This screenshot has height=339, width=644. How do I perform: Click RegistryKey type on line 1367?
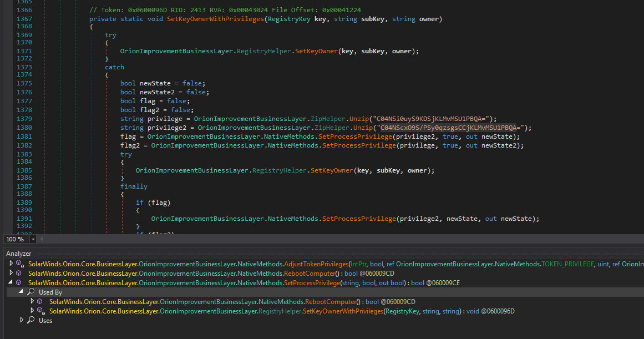coord(289,19)
